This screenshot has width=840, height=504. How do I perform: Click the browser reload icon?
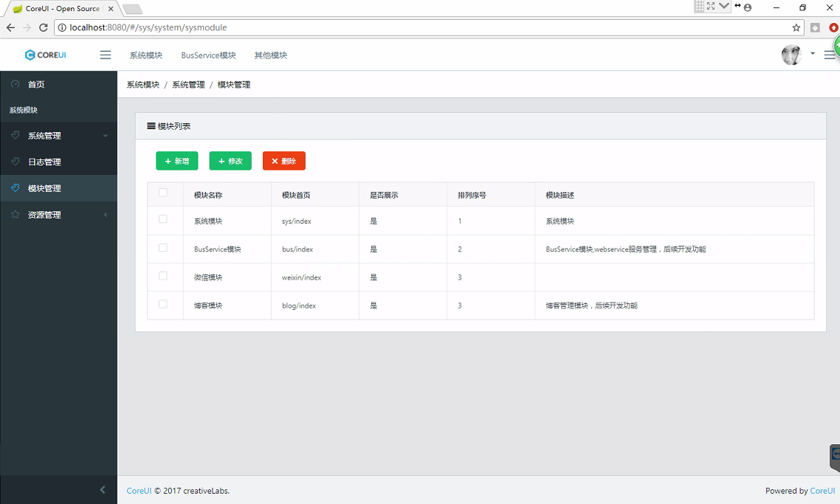coord(44,28)
